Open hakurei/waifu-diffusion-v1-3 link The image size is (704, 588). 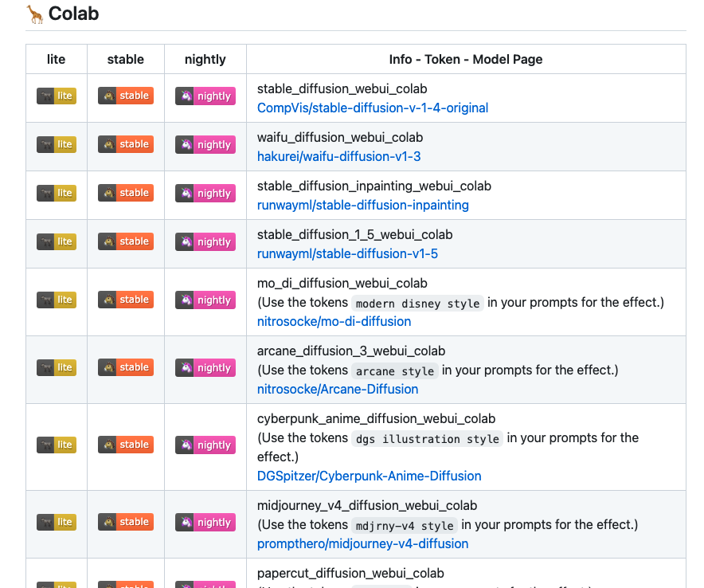[339, 157]
